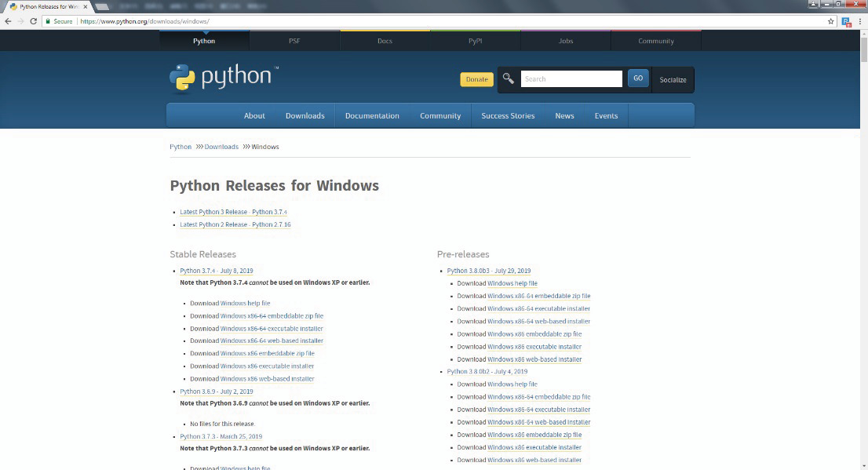Select the Jobs top-bar tab
The width and height of the screenshot is (868, 470).
click(x=566, y=41)
